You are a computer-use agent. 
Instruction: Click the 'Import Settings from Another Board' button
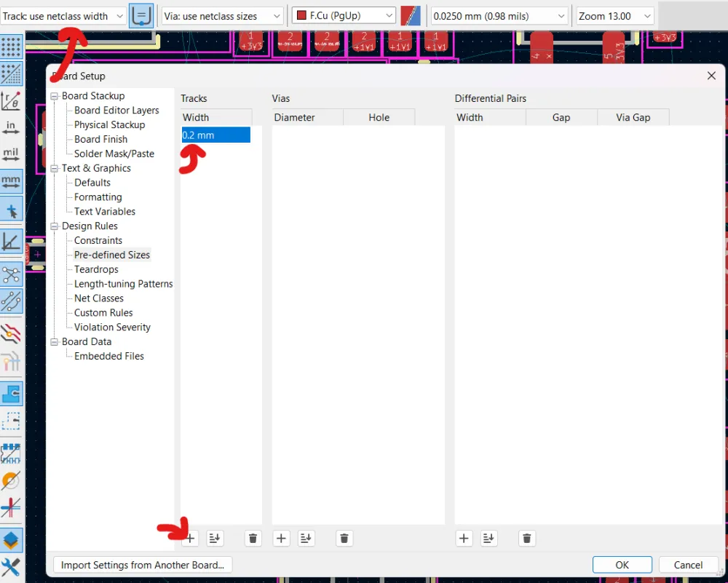(143, 564)
